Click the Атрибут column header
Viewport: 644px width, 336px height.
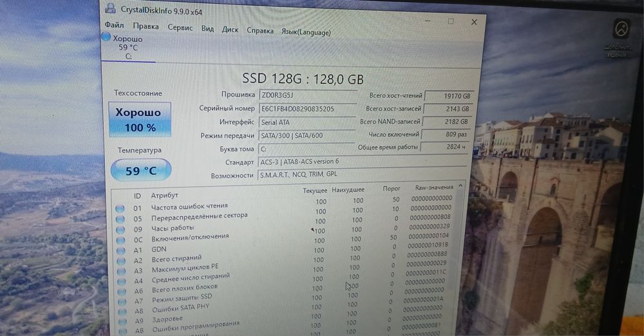164,195
